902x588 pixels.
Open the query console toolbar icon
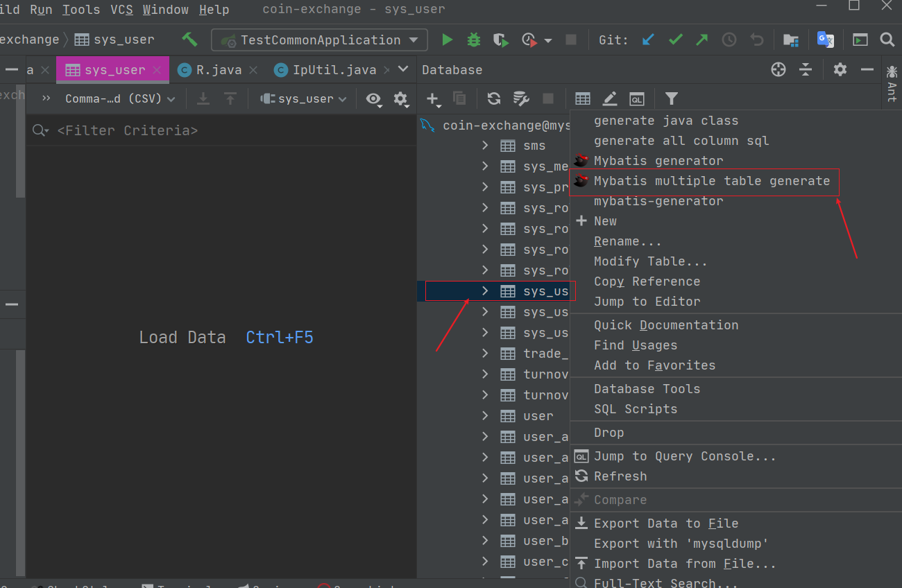pyautogui.click(x=636, y=98)
